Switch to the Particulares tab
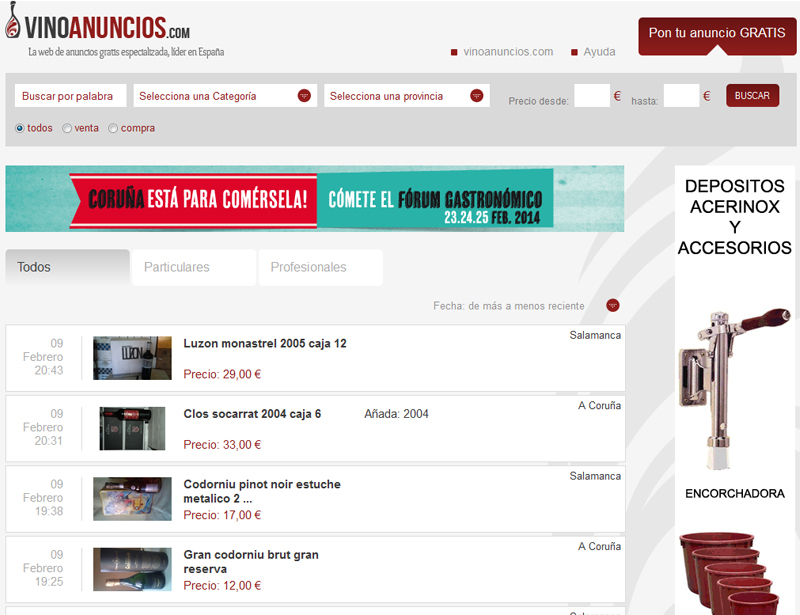 pos(194,267)
